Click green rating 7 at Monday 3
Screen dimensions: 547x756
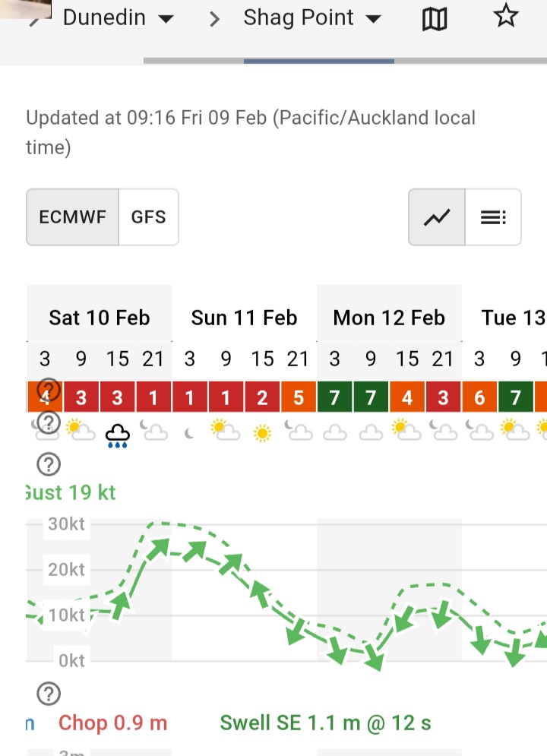(334, 397)
